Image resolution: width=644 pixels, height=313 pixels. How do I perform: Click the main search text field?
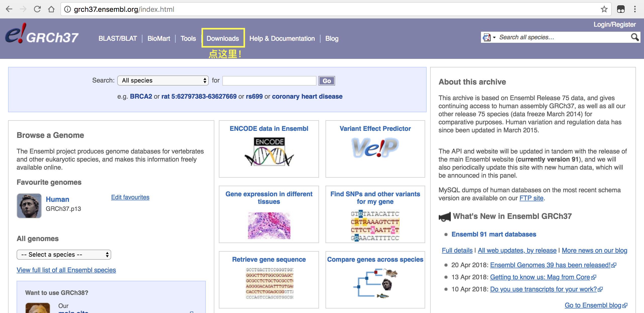[269, 81]
